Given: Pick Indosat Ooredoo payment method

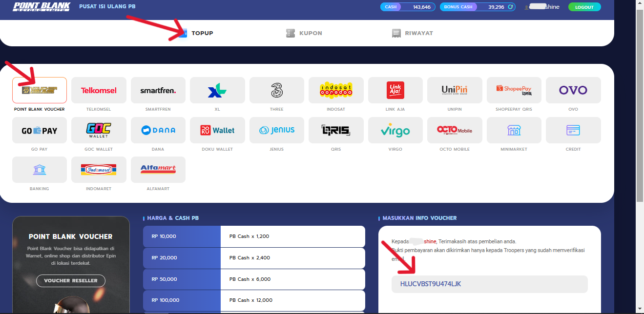Looking at the screenshot, I should click(x=336, y=90).
